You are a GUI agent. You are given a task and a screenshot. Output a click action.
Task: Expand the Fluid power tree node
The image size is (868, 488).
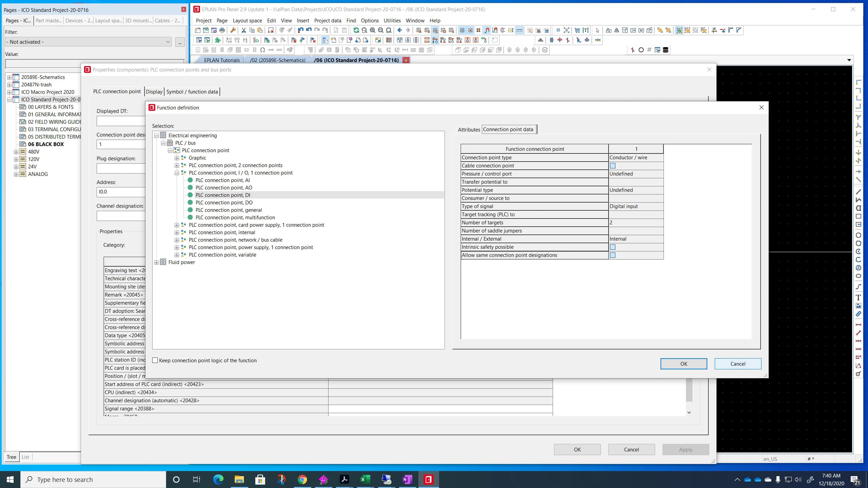coord(156,262)
